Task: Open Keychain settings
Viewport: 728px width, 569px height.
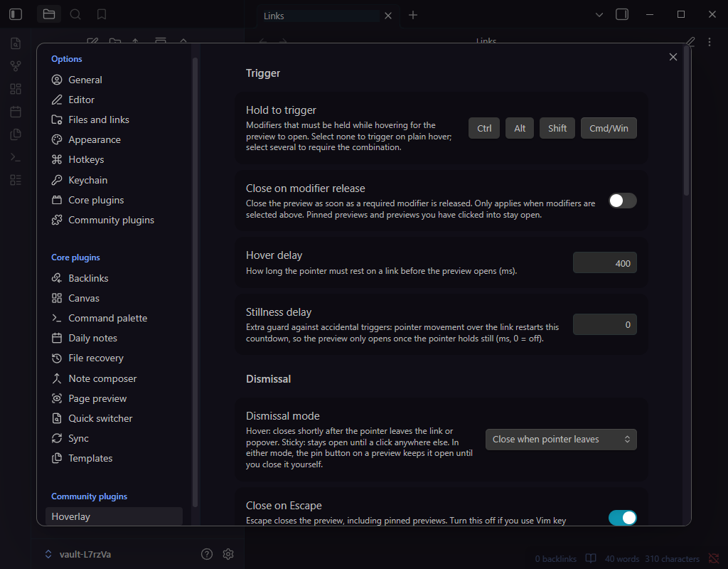Action: [114, 180]
